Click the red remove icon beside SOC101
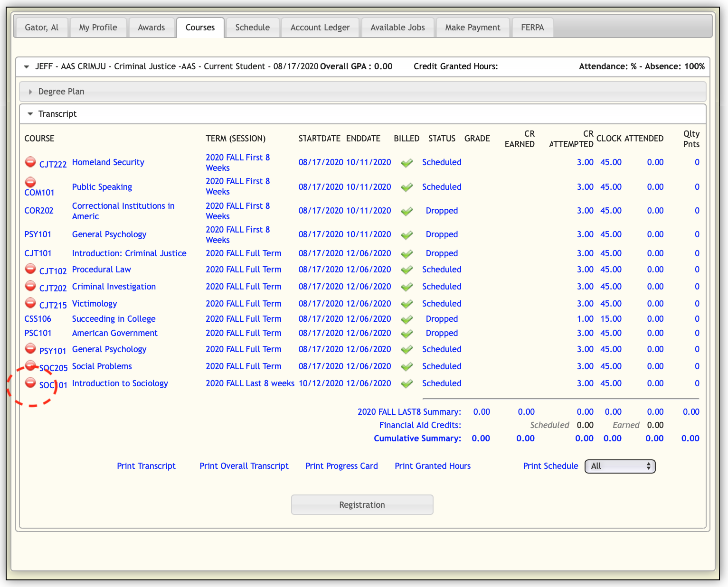 (30, 382)
